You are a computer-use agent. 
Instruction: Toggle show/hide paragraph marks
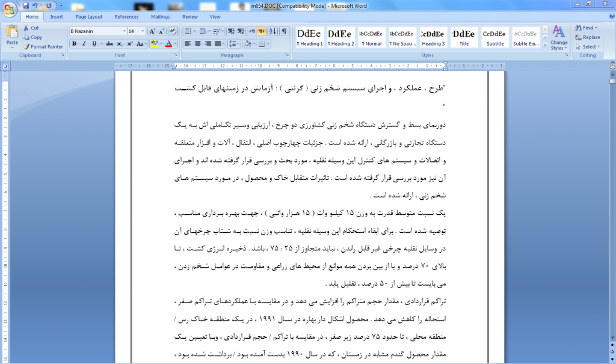(x=283, y=31)
